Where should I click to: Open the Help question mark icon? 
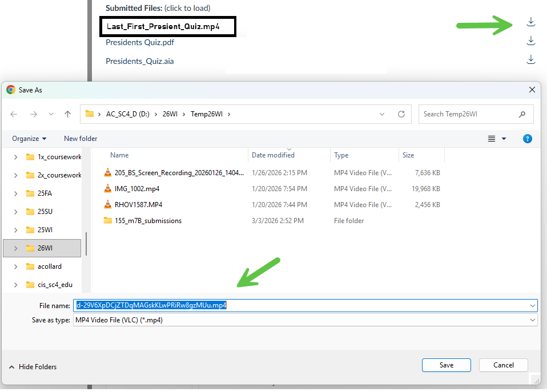pyautogui.click(x=528, y=139)
